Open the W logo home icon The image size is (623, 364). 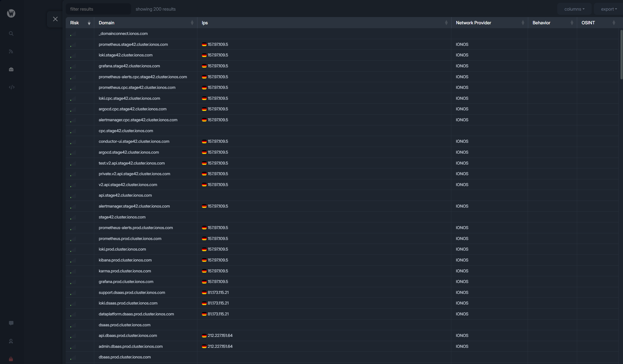coord(11,13)
